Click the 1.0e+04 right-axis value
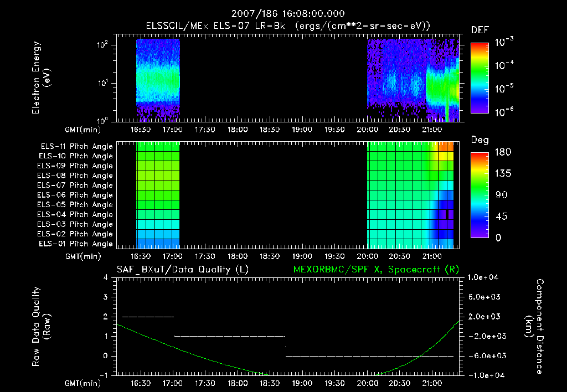Screen dimensions: 567x392 click(483, 277)
